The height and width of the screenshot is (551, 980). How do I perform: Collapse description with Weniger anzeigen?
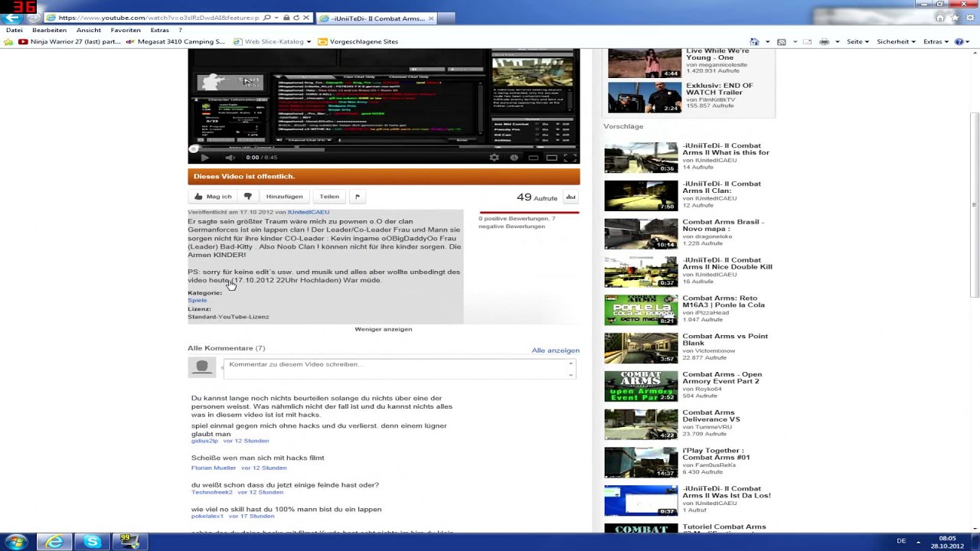[384, 329]
